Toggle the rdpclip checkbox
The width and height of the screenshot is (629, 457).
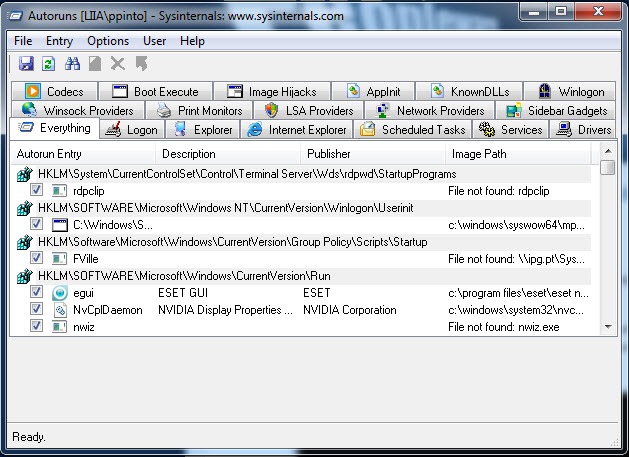point(36,190)
